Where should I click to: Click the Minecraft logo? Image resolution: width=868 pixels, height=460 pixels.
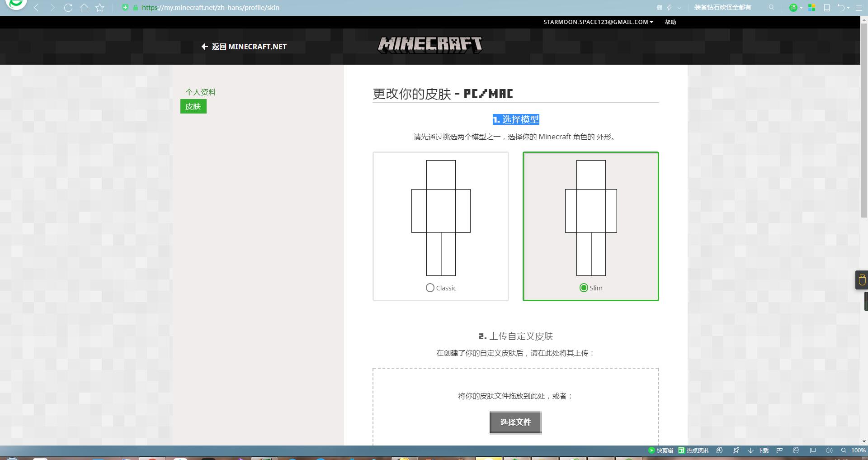click(430, 45)
